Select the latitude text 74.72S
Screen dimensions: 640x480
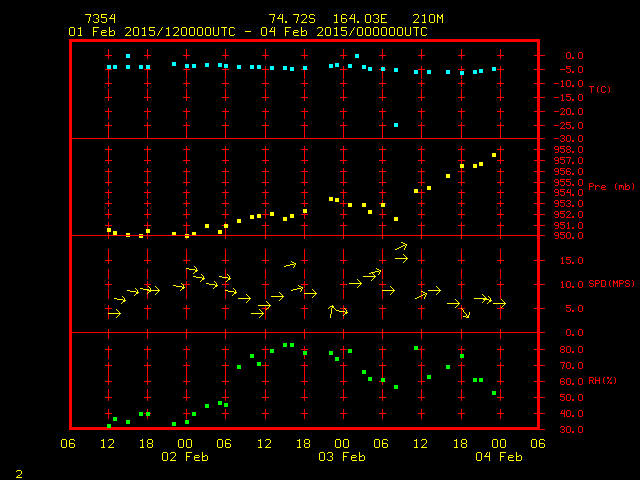point(288,19)
